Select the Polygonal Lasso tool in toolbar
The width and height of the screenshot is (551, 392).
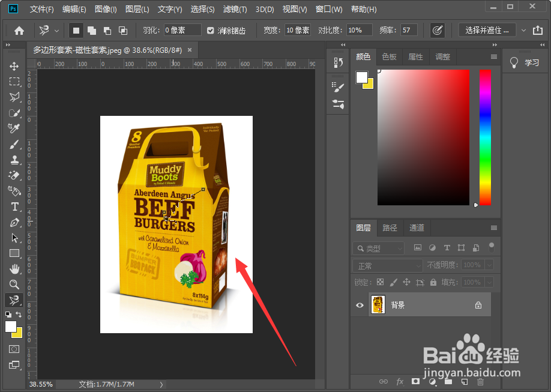pos(14,97)
